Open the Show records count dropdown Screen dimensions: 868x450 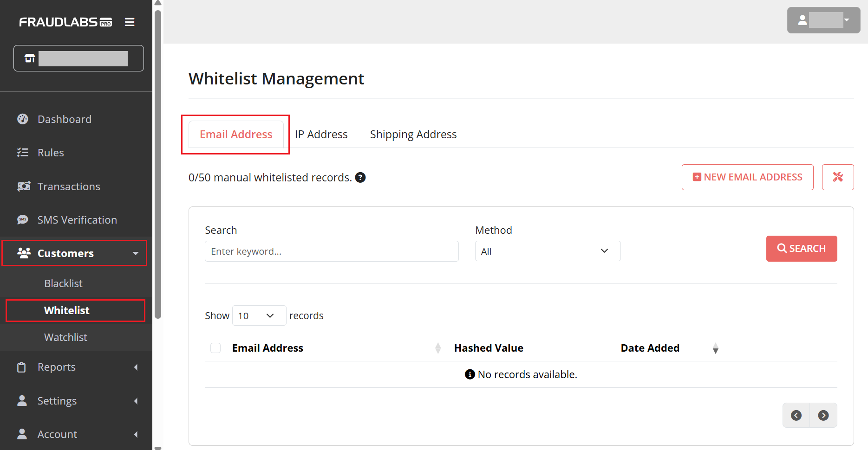click(x=259, y=315)
